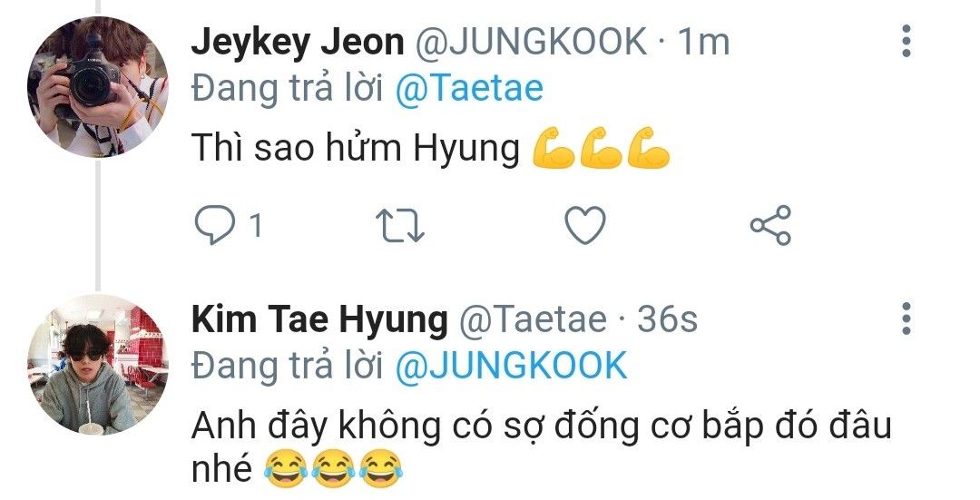980x500 pixels.
Task: Open the three-dot menu on Jeykey Jeon's tweet
Action: (x=905, y=43)
